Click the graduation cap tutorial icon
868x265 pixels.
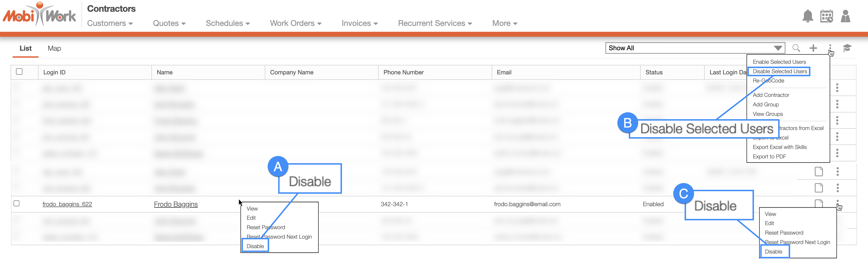pos(847,48)
